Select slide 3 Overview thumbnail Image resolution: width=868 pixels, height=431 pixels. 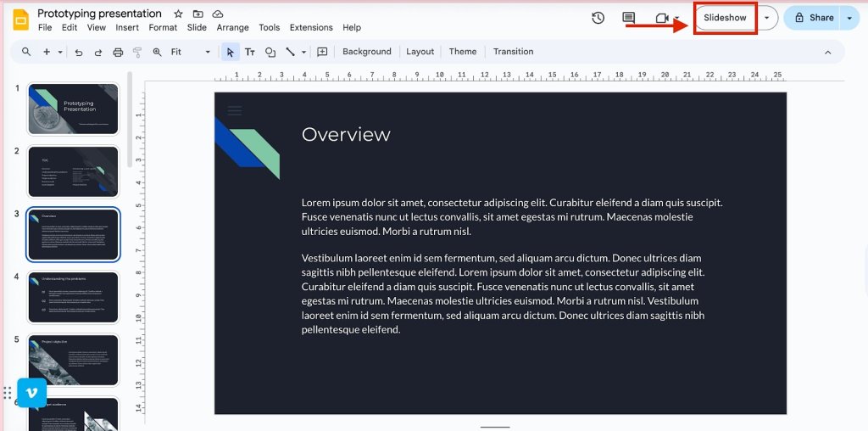coord(73,234)
